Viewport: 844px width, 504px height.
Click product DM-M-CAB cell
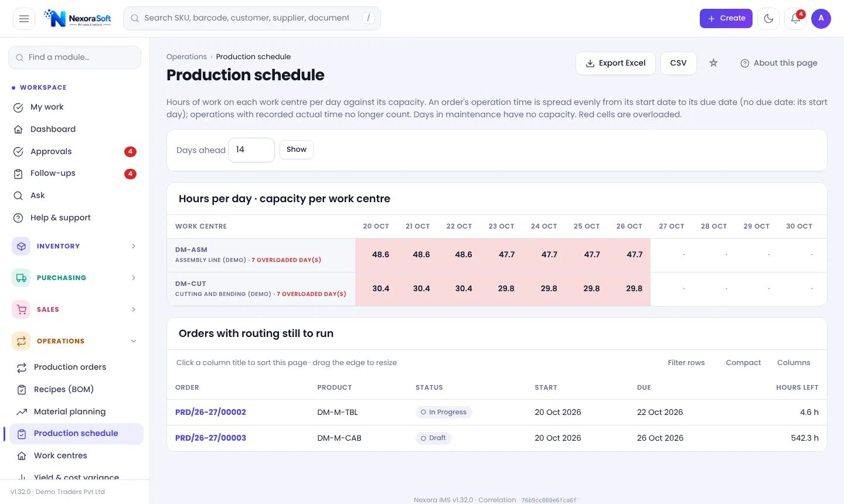click(339, 438)
